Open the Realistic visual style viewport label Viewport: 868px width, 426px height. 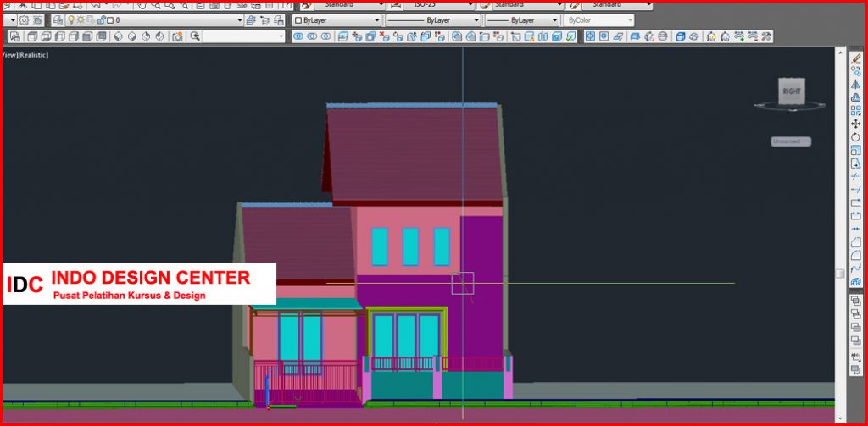34,55
